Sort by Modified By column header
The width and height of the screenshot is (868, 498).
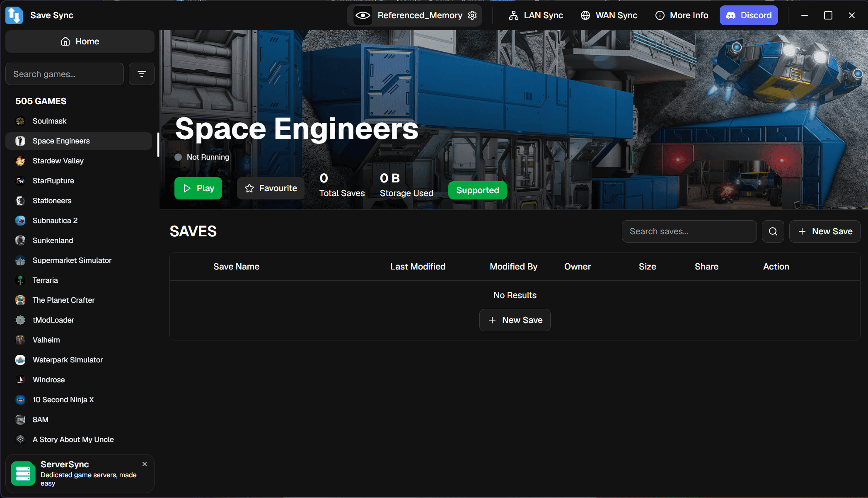[513, 267]
